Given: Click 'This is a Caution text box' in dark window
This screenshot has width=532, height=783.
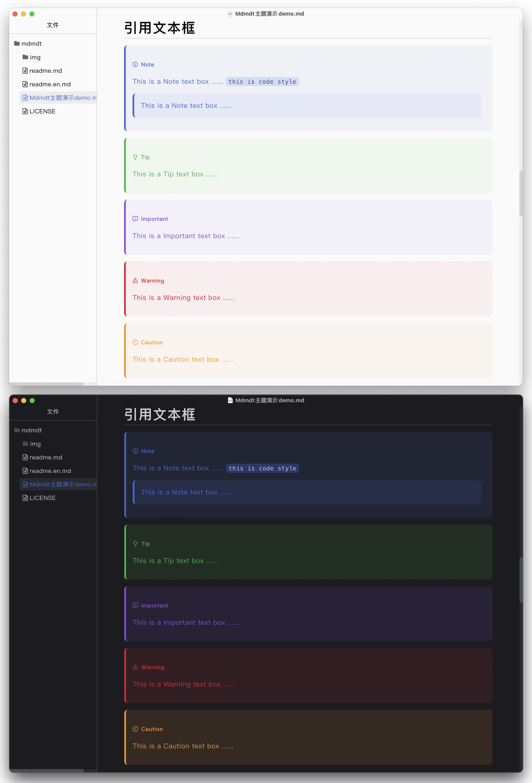Looking at the screenshot, I should pos(183,746).
